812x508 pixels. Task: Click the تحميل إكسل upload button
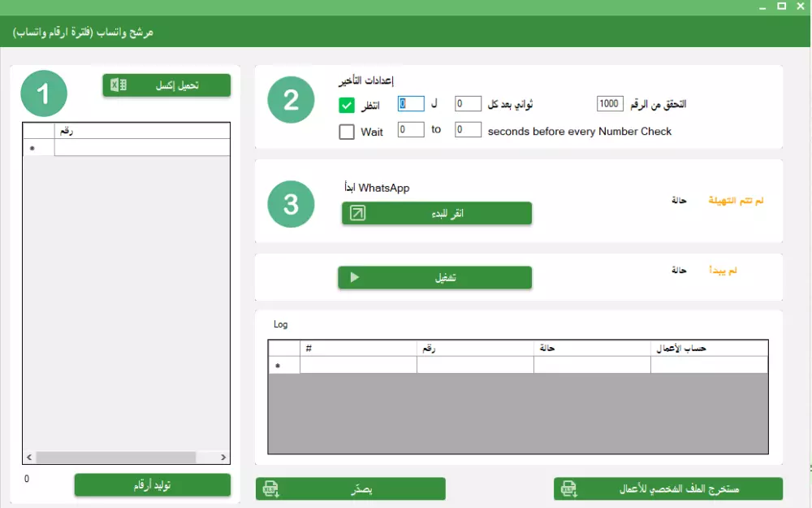(x=166, y=85)
